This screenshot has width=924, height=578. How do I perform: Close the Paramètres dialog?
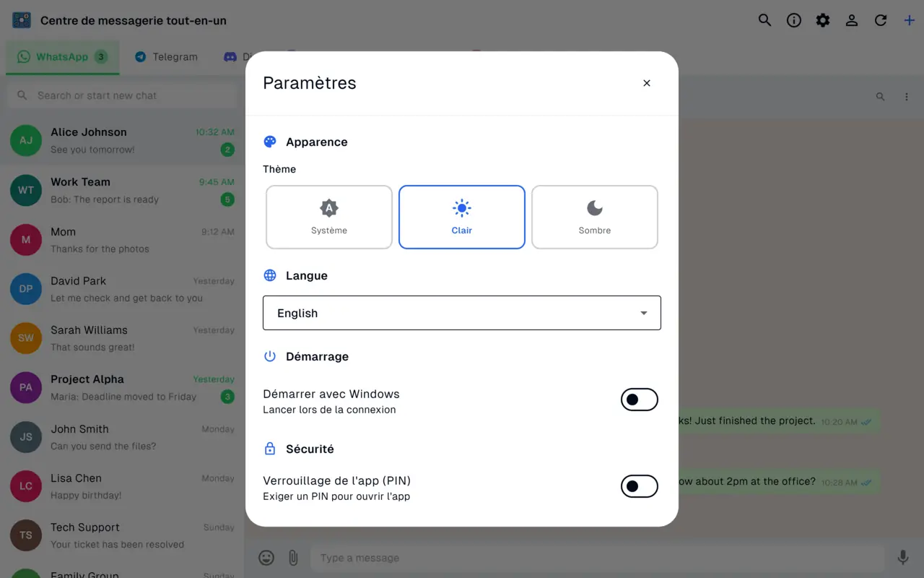[647, 83]
